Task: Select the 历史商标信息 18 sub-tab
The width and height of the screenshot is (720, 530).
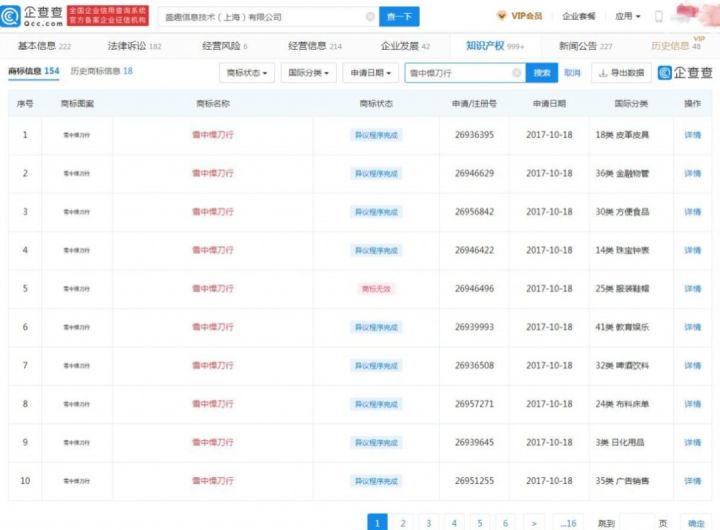Action: 101,71
